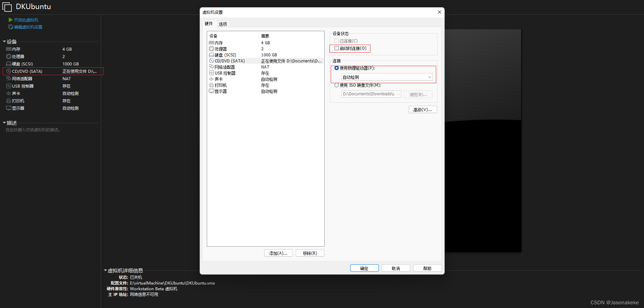Click the display monitor icon in the main window
The image size is (644, 308).
(9, 108)
